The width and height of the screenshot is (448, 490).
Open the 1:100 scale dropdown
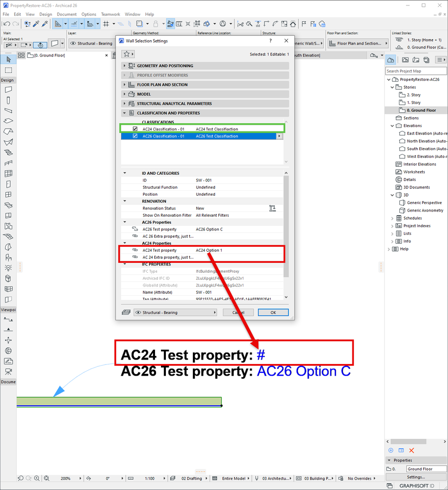(x=164, y=478)
